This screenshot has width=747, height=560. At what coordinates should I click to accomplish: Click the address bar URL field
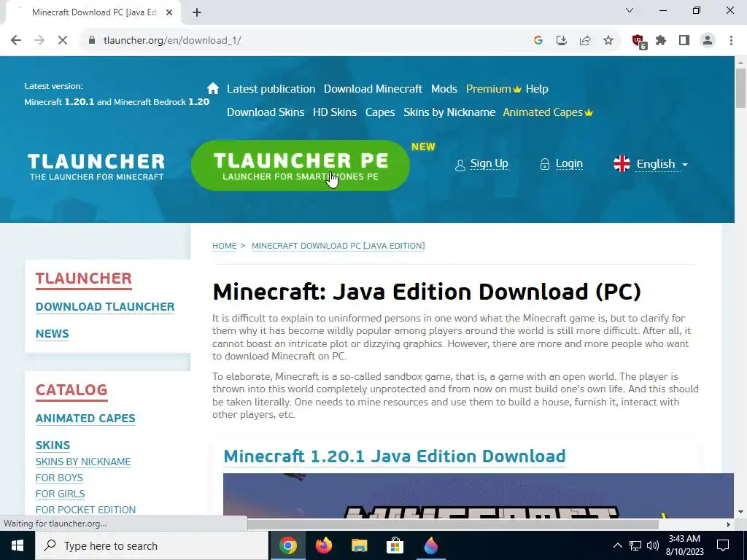click(x=305, y=41)
